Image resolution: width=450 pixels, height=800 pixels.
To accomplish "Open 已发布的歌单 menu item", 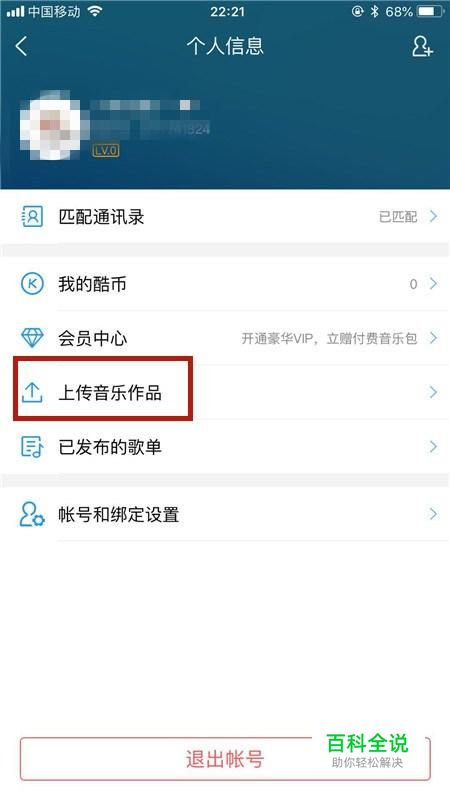I will (225, 446).
